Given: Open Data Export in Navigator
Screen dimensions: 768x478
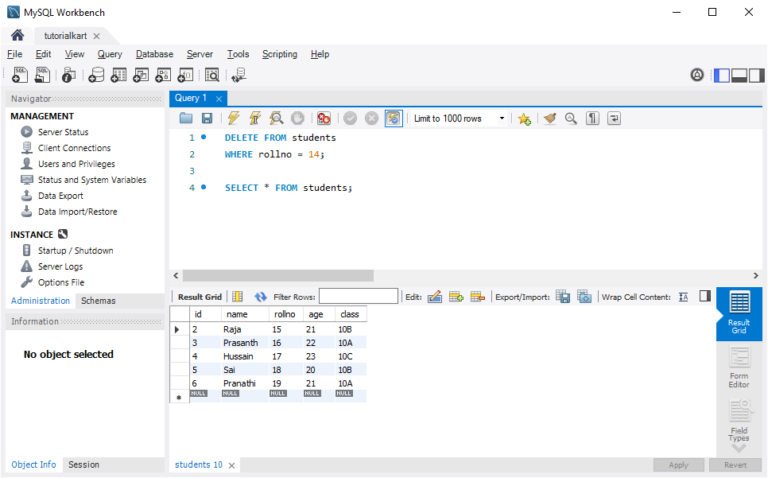Looking at the screenshot, I should [x=60, y=196].
